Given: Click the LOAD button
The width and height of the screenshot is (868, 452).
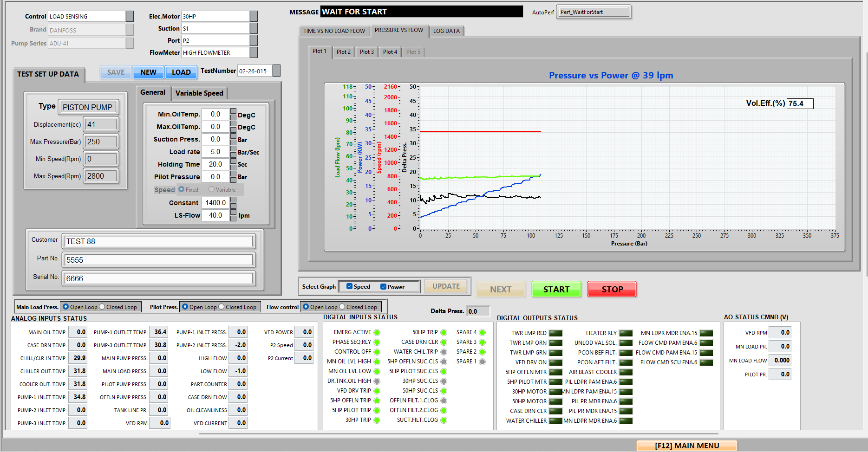Looking at the screenshot, I should tap(181, 72).
